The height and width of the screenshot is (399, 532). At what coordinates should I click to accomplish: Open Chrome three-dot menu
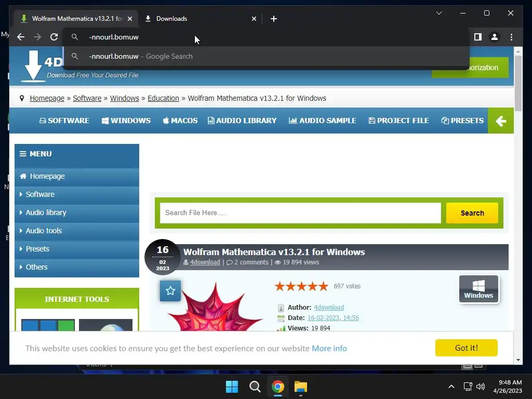coord(511,37)
